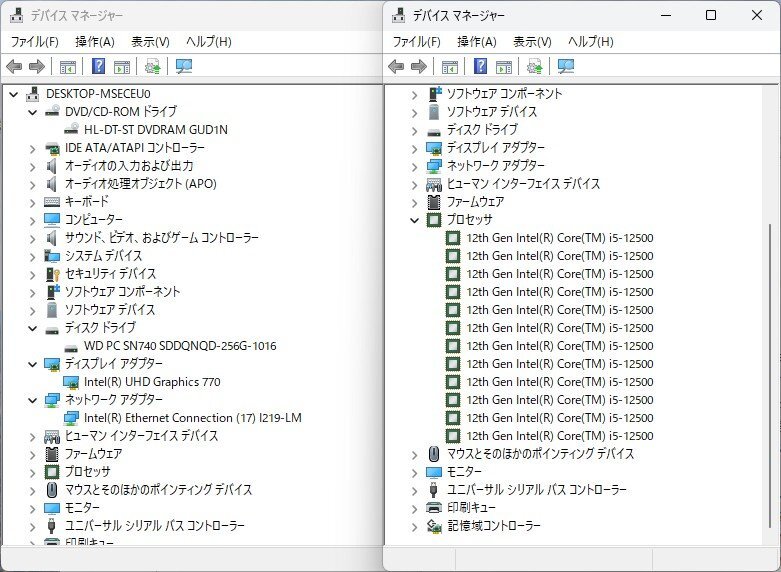Image resolution: width=781 pixels, height=572 pixels.
Task: Expand ユニバーサル シリアル バス コントローラー in right window
Action: click(414, 490)
